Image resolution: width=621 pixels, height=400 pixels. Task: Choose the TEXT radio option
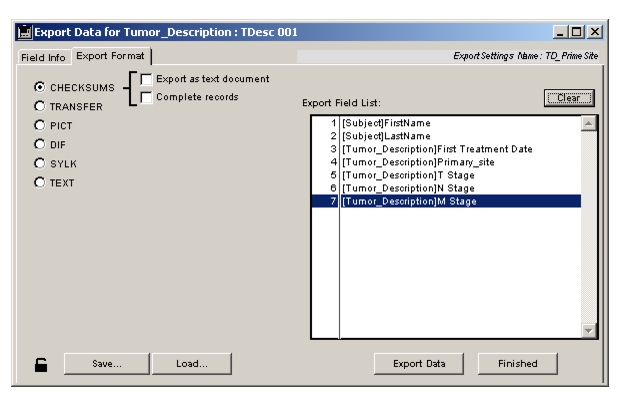point(39,183)
